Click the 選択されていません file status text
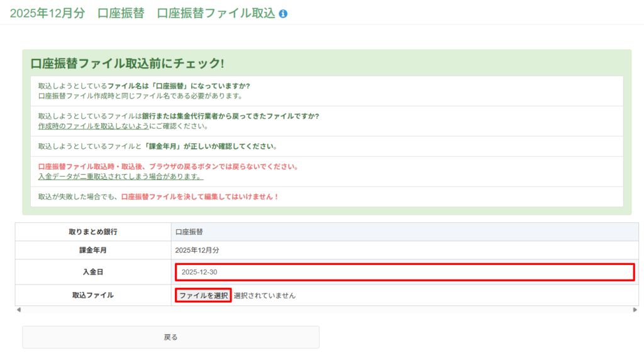 (x=264, y=295)
